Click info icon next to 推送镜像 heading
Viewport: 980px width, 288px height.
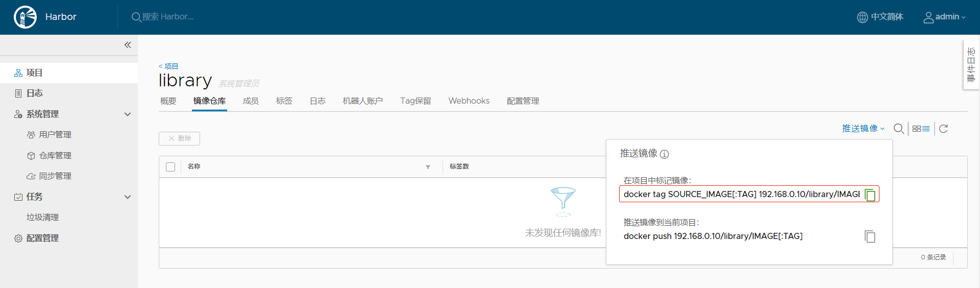click(x=664, y=154)
